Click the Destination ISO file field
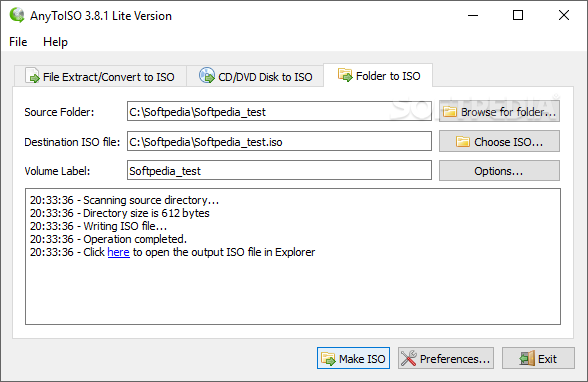This screenshot has width=588, height=382. click(x=279, y=141)
